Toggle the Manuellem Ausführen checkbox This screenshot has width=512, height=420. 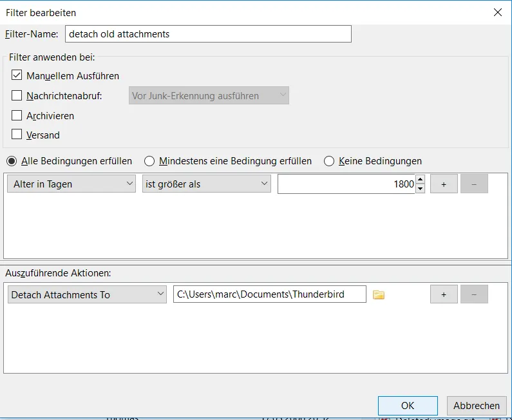point(17,75)
